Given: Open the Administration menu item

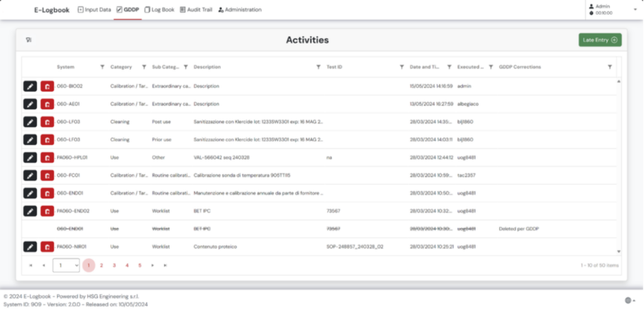Looking at the screenshot, I should [x=240, y=9].
